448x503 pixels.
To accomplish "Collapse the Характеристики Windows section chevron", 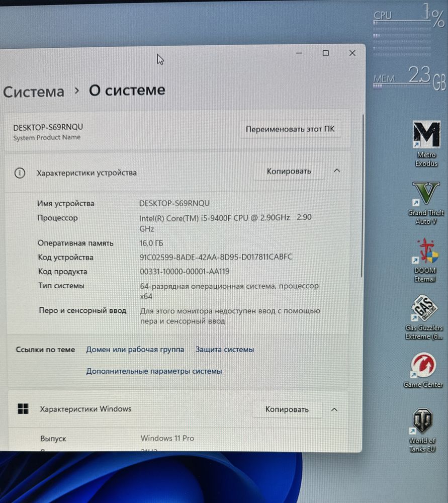I will pos(334,409).
